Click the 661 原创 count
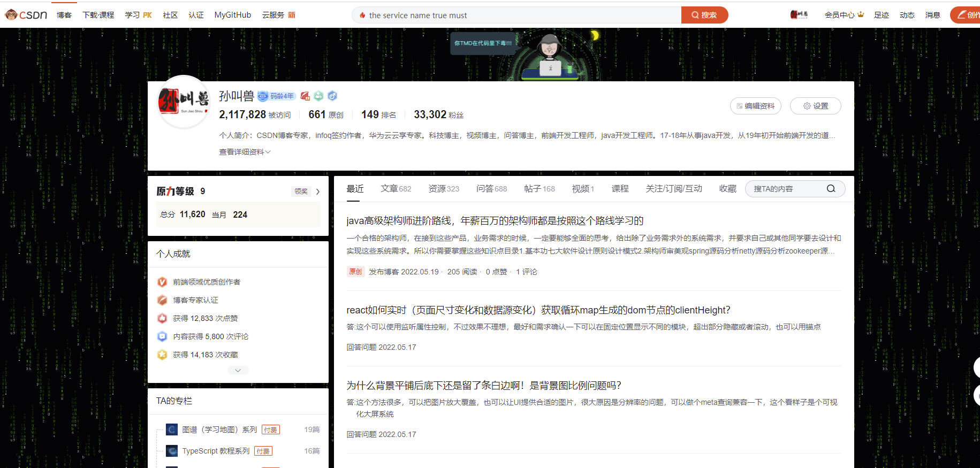Screen dimensions: 980x468 pos(326,114)
